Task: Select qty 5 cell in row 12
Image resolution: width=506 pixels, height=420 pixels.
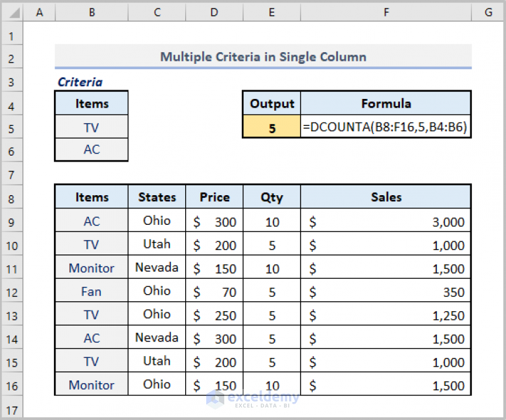Action: click(271, 290)
